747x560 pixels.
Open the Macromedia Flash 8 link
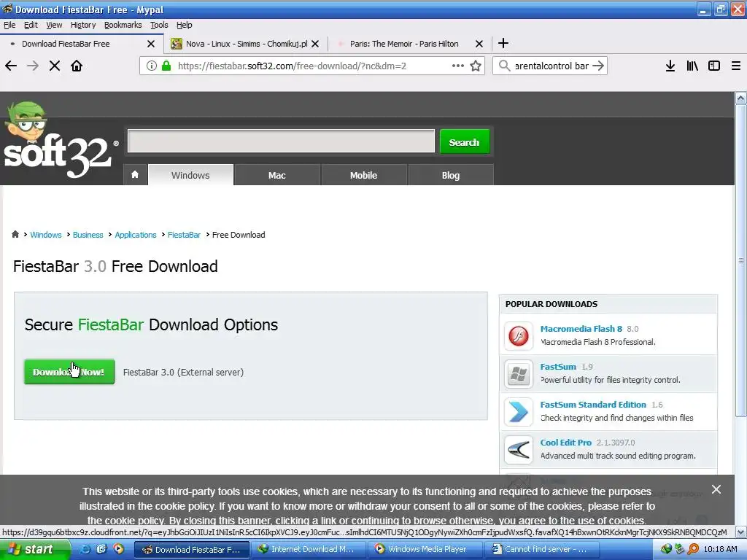[x=581, y=329]
